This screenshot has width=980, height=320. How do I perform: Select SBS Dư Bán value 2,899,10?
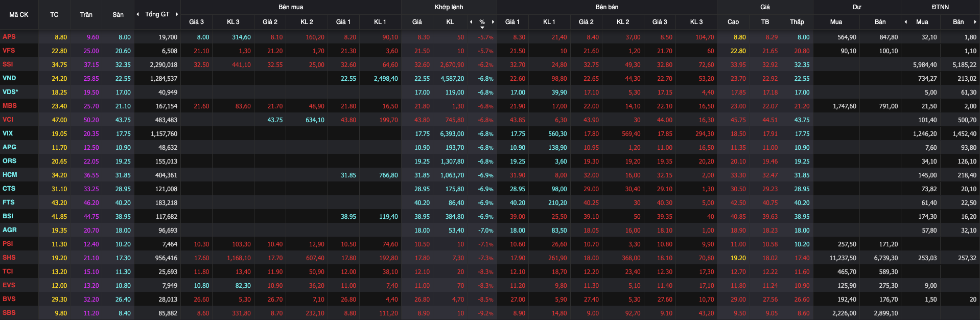point(885,313)
